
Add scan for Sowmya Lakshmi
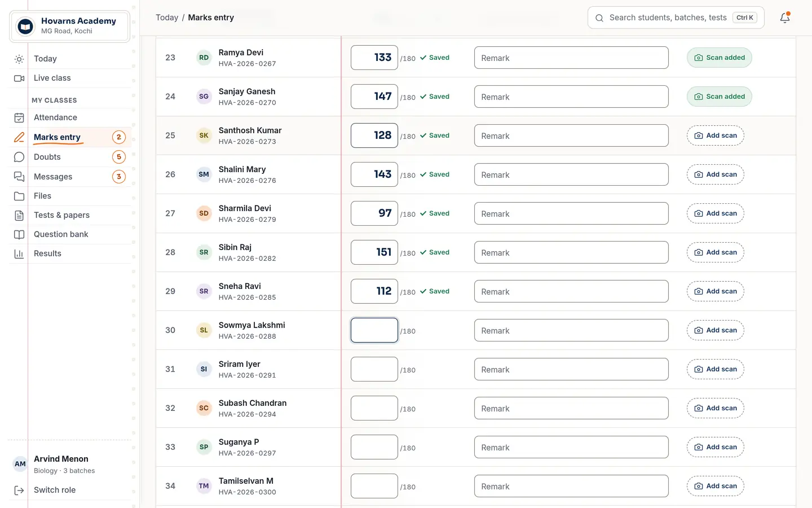(x=715, y=330)
